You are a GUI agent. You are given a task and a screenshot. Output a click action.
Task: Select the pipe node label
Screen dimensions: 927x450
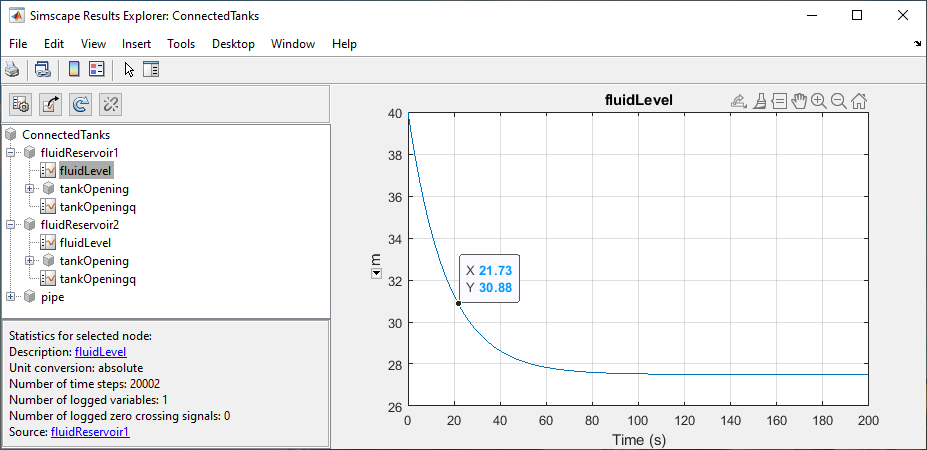53,297
